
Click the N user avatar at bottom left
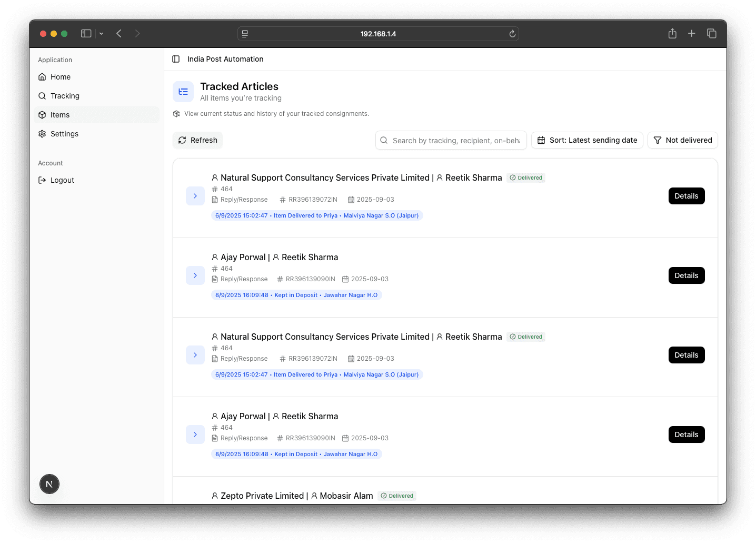(x=49, y=483)
